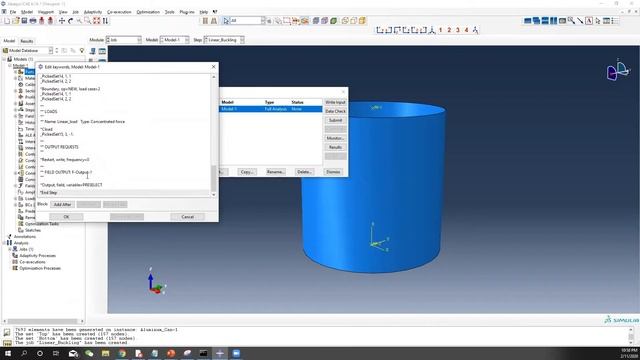Viewport: 640px width, 360px height.
Task: Click the lightbulb filter icon in model tree
Action: pos(82,51)
